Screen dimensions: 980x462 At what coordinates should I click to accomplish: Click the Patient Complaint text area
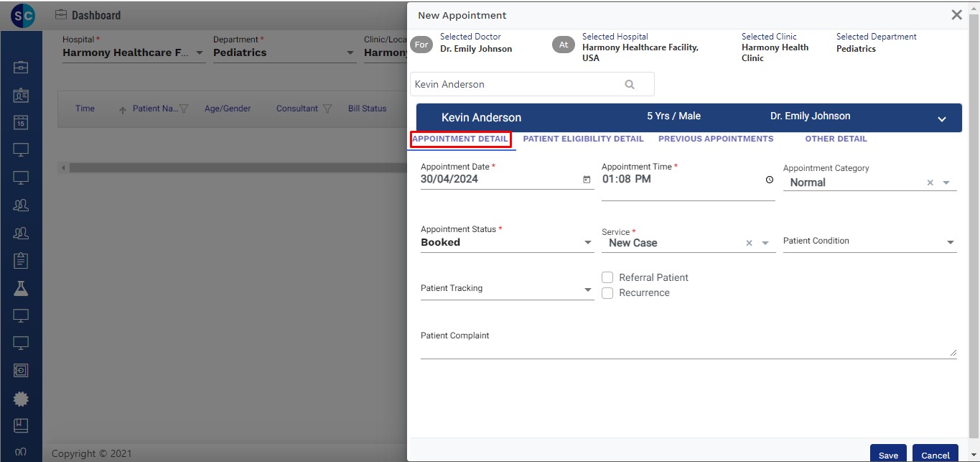tap(688, 350)
